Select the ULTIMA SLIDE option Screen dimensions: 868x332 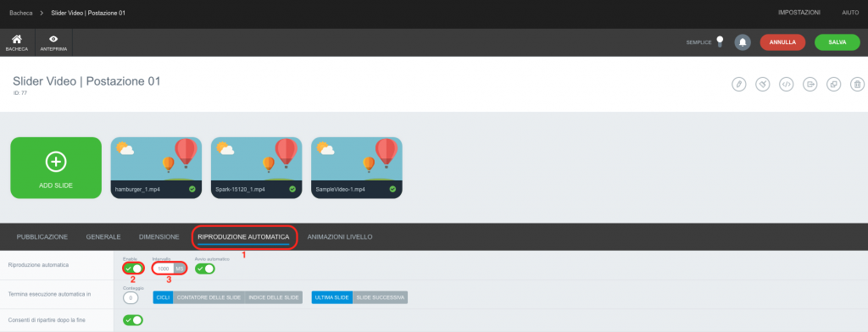coord(332,297)
